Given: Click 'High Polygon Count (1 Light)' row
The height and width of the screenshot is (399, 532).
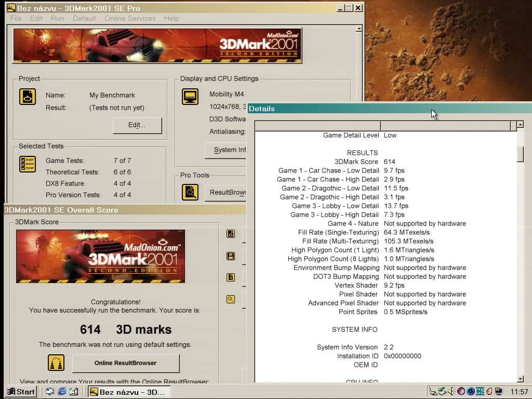Looking at the screenshot, I should coord(386,250).
